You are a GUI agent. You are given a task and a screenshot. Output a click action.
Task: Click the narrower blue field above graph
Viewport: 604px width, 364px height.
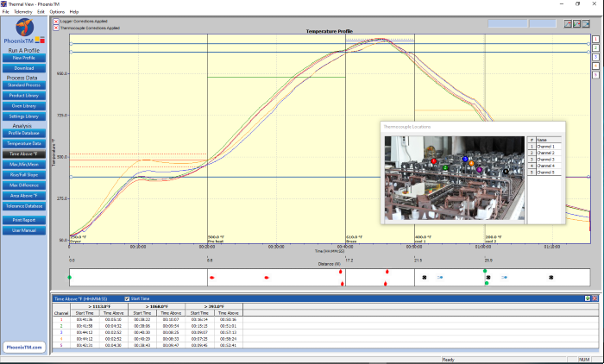(543, 23)
